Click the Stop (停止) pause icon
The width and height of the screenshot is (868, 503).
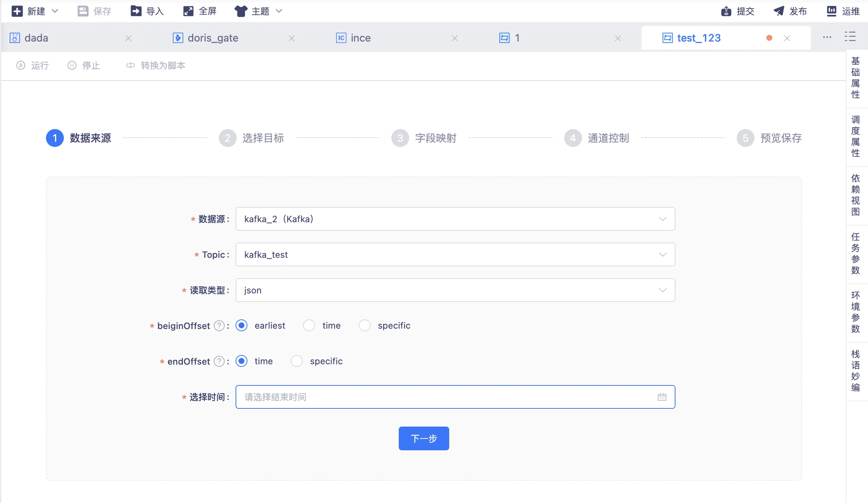coord(72,66)
